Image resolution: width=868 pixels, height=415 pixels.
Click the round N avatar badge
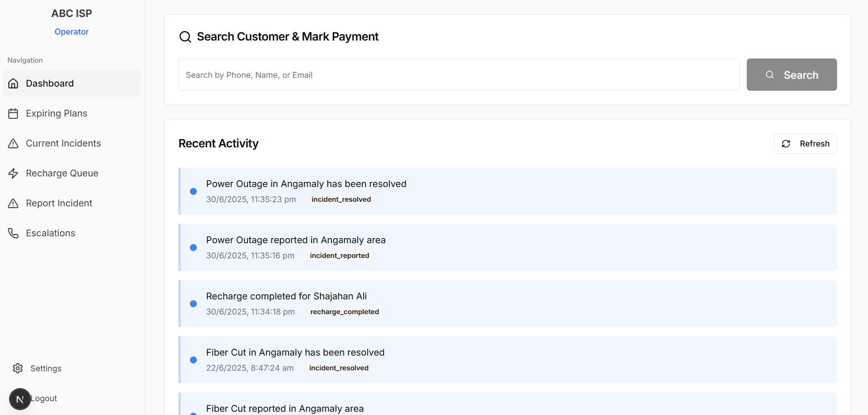20,399
